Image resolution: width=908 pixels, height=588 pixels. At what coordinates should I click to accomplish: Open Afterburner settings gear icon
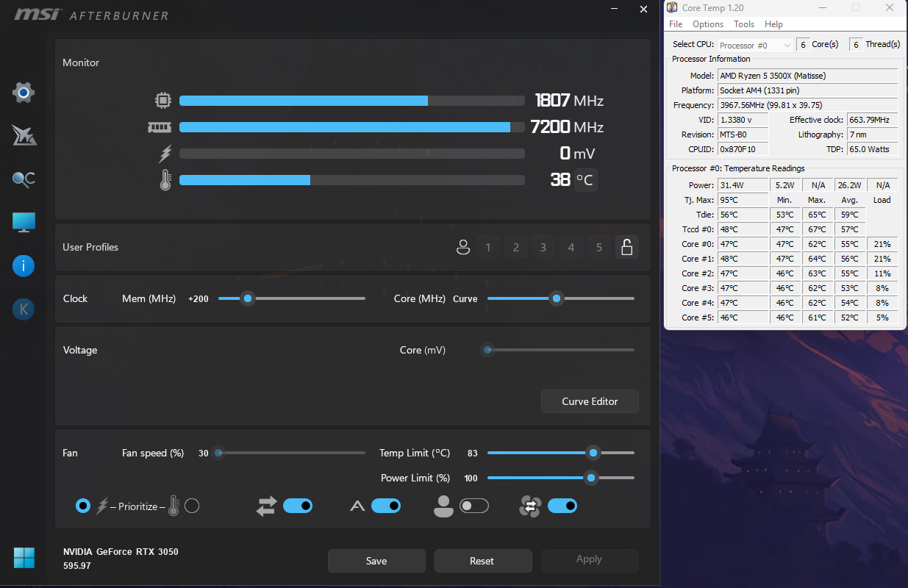coord(24,93)
